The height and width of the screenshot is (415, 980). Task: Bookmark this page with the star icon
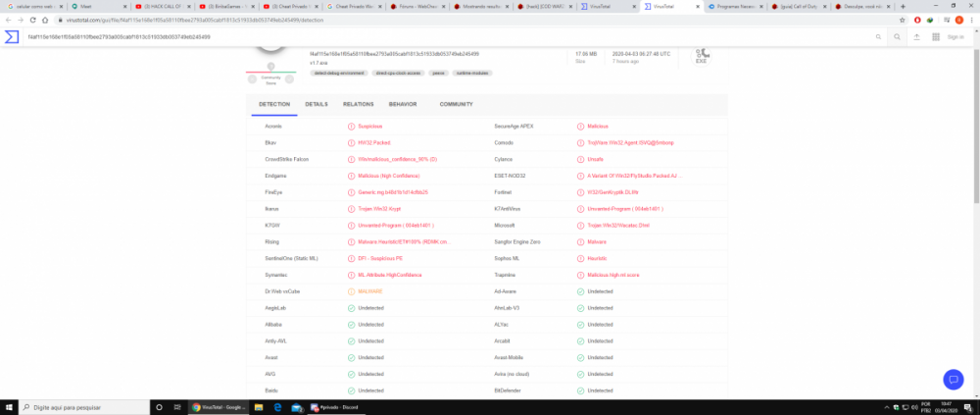click(902, 20)
